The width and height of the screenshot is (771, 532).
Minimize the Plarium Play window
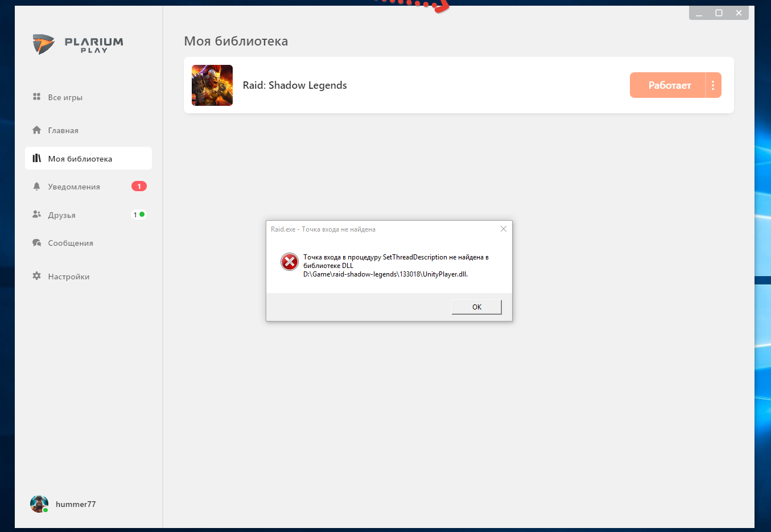(x=699, y=13)
